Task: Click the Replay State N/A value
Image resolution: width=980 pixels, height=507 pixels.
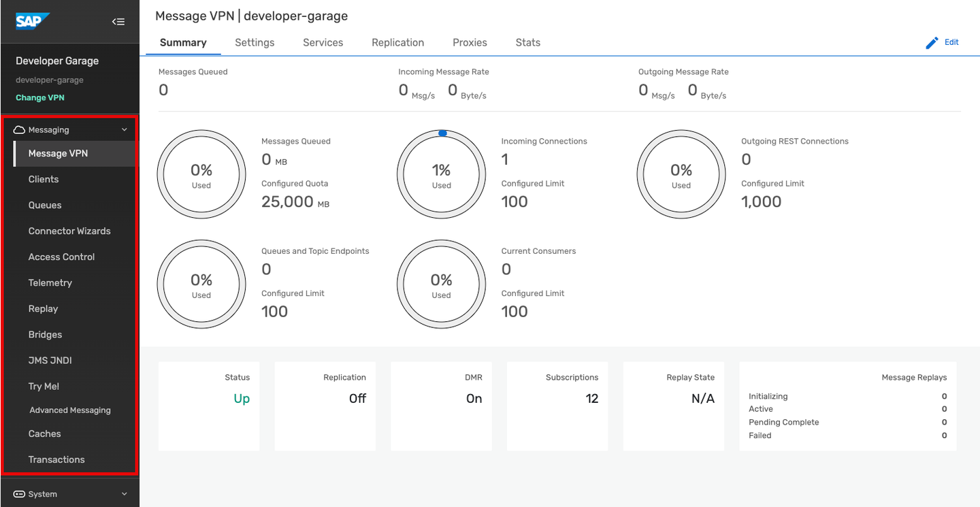Action: tap(703, 399)
